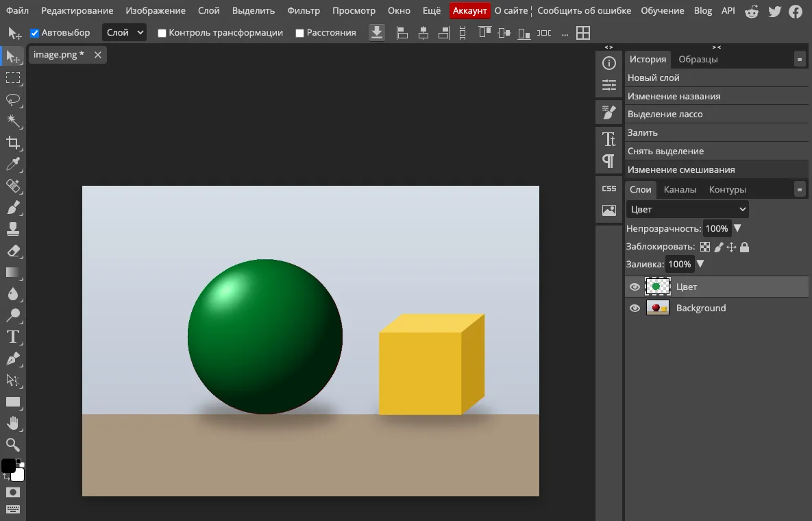Viewport: 812px width, 521px height.
Task: Select the Lasso tool
Action: 13,99
